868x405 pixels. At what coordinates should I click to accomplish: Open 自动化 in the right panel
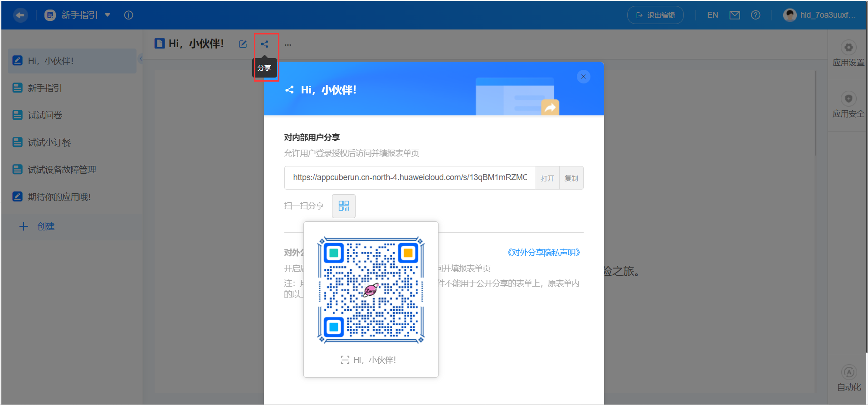tap(849, 379)
